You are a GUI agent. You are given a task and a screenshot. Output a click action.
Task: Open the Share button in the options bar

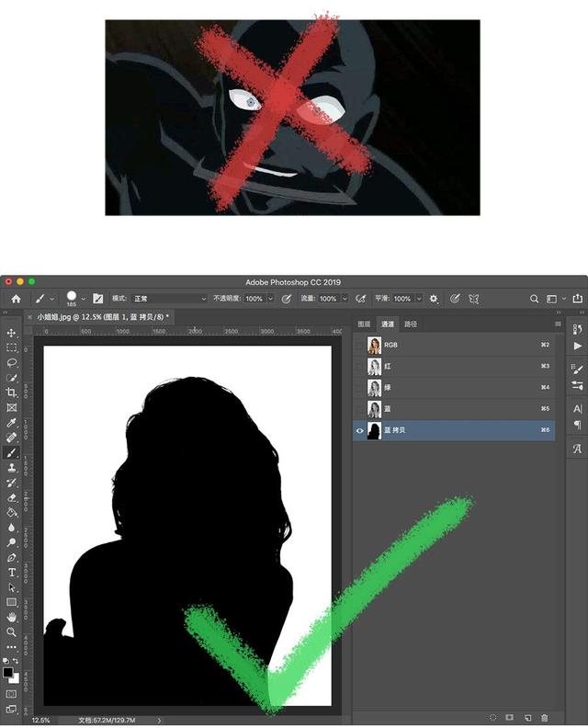[578, 299]
